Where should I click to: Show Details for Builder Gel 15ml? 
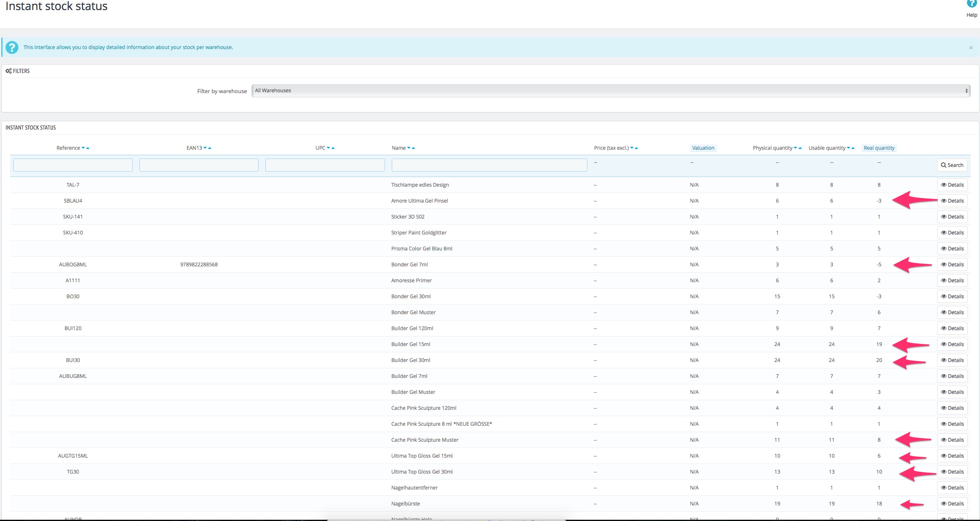pos(952,344)
